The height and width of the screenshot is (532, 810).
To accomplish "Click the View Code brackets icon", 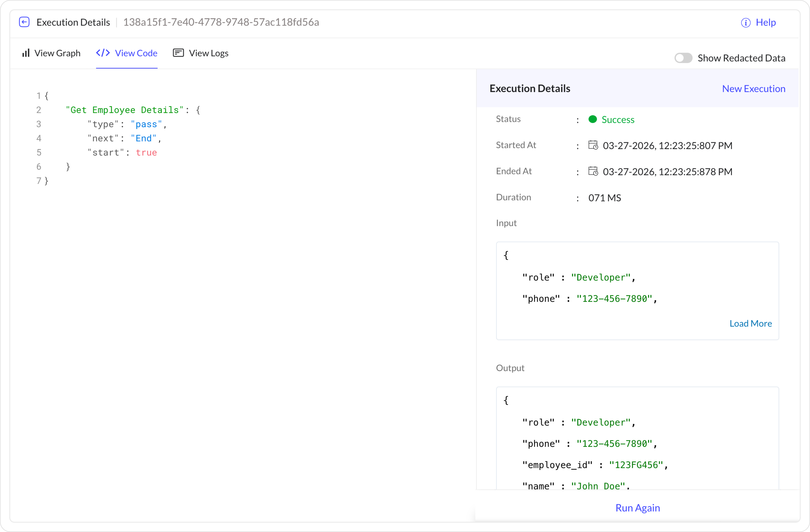I will pos(103,53).
